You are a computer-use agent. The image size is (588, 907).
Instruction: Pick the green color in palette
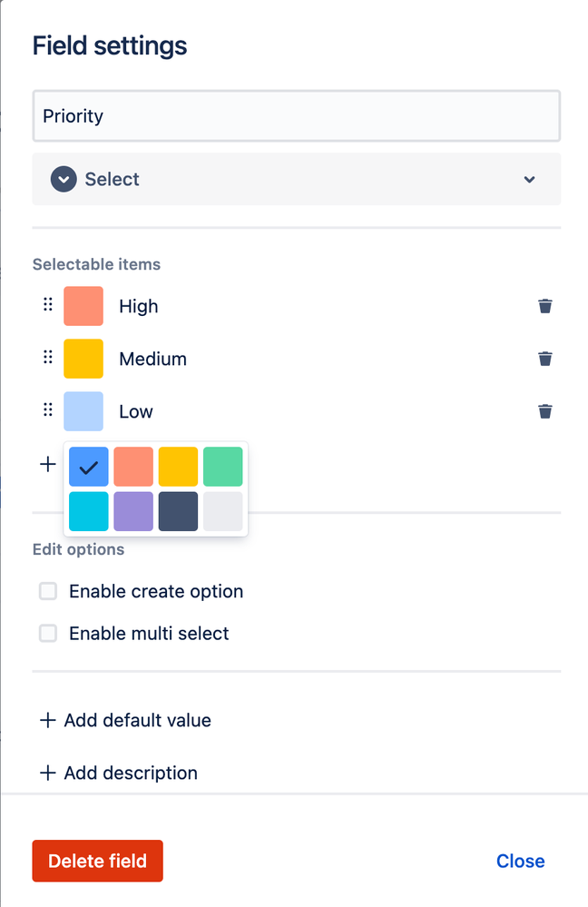[x=223, y=467]
